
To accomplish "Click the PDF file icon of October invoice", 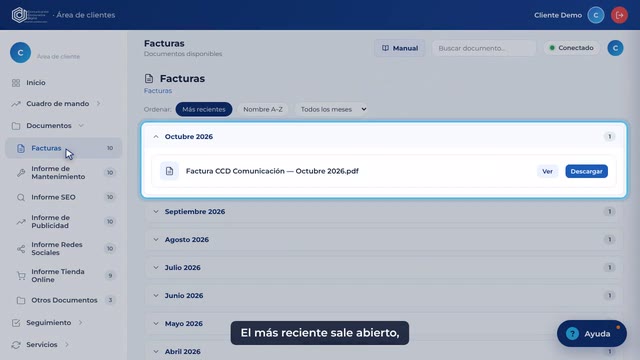I will point(169,171).
